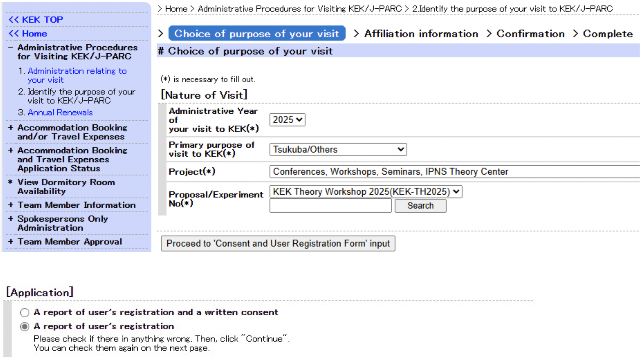Select 'A report of user's registration' radio
The image size is (644, 358).
pyautogui.click(x=25, y=326)
